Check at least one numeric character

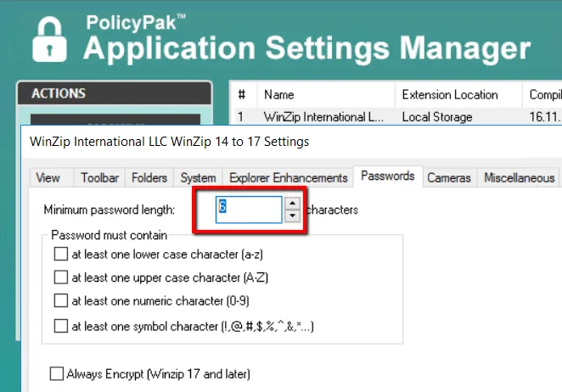60,300
